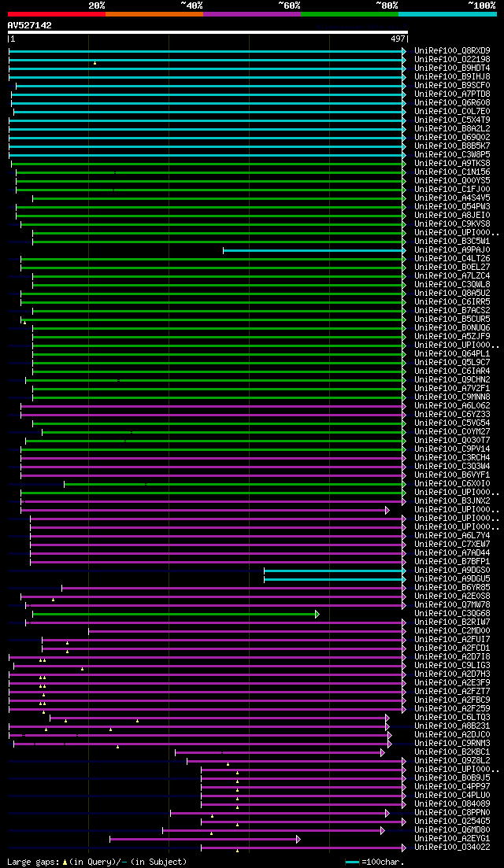Select the UniRef100_A7V2F1 label
The width and height of the screenshot is (504, 868).
[x=452, y=389]
